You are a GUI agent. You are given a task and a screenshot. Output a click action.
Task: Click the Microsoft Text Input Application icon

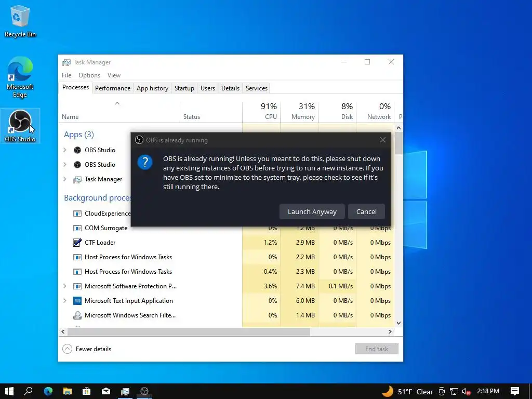[x=77, y=301]
